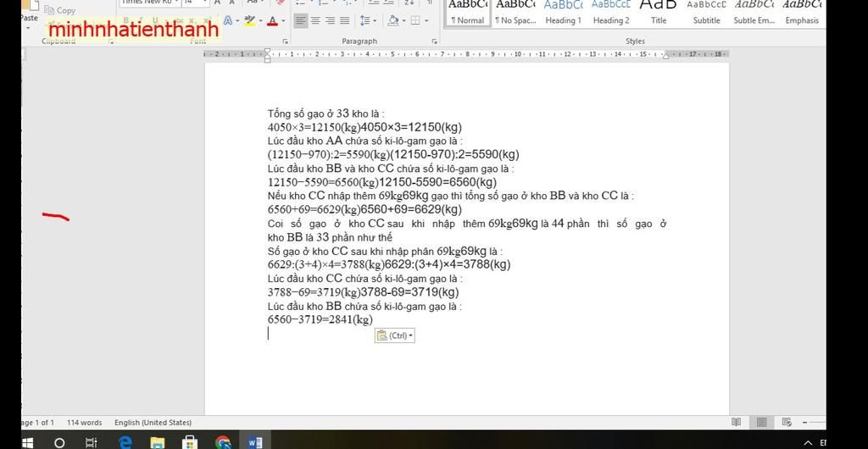Apply paragraph Shading paint bucket
Viewport: 868px width, 449px height.
pos(393,21)
